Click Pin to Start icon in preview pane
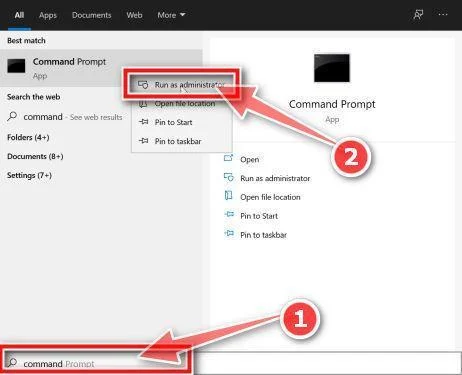 [x=229, y=214]
